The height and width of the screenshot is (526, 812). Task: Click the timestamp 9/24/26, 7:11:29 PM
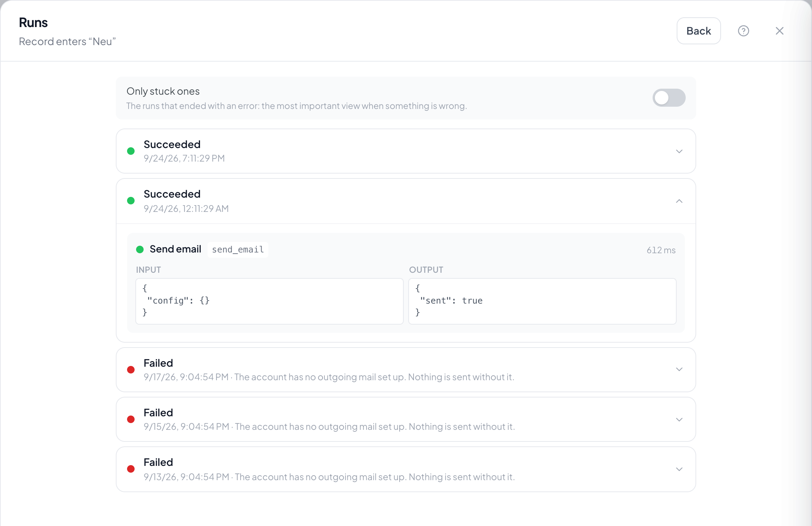coord(184,158)
